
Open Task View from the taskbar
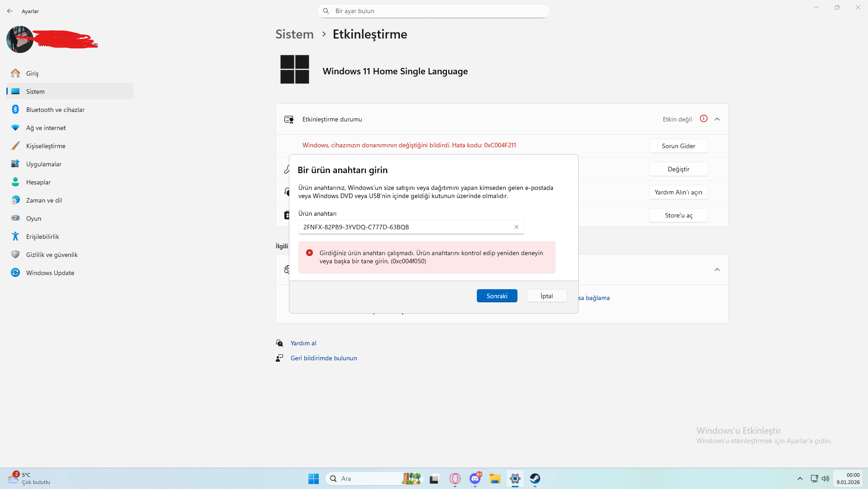[x=435, y=479]
